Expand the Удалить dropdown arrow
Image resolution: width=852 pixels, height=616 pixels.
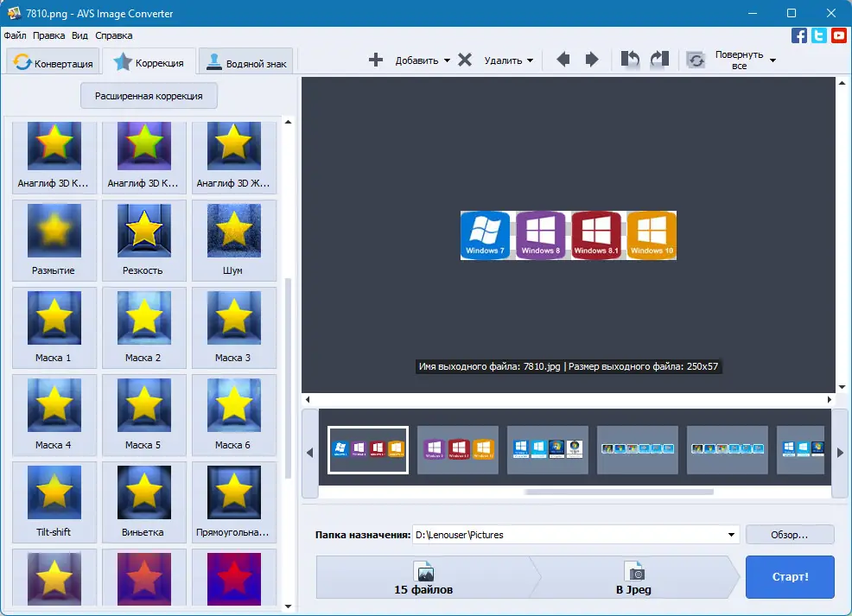531,60
